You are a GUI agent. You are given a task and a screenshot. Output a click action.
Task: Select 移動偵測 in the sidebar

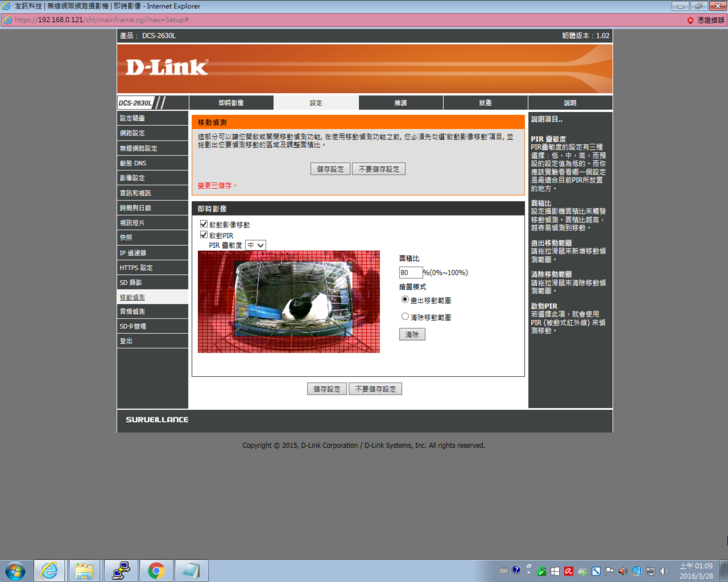(152, 297)
